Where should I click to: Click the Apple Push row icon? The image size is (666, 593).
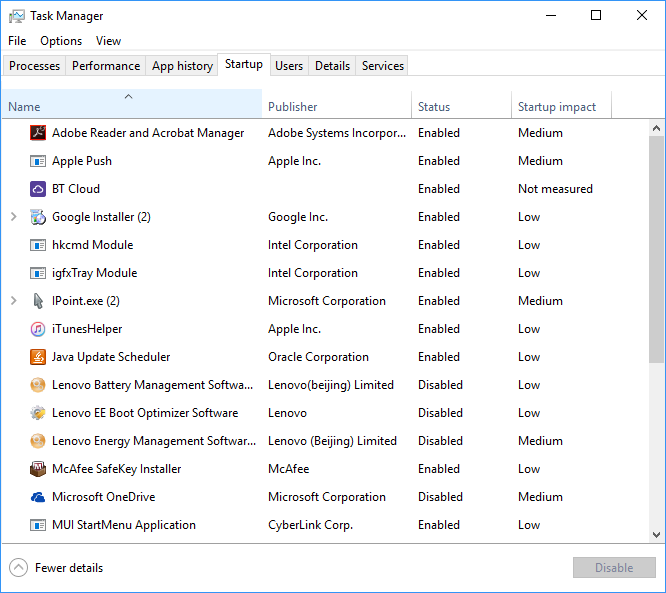(38, 161)
